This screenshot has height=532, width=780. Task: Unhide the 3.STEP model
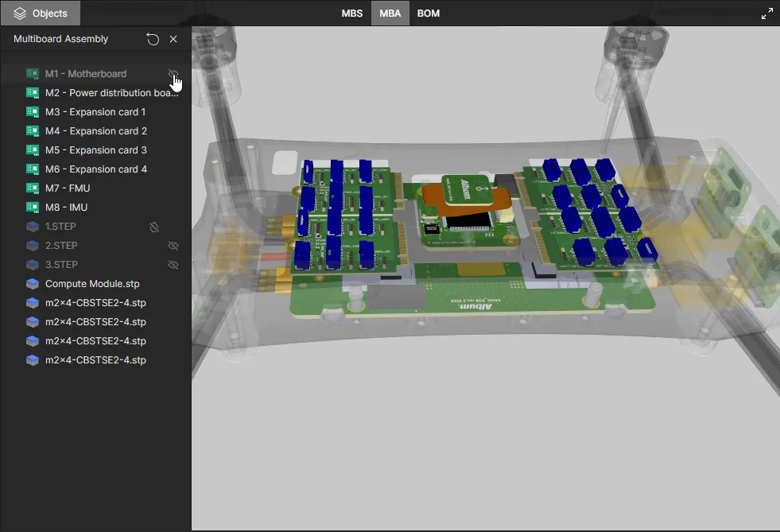[173, 265]
